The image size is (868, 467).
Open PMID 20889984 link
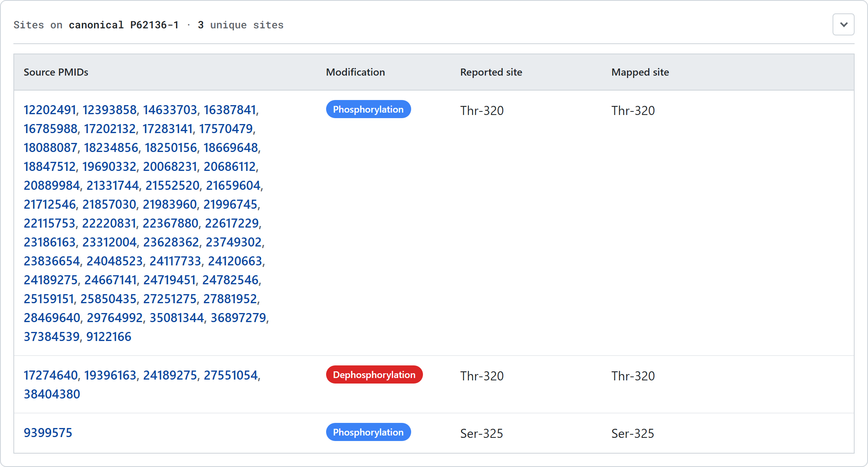pos(52,185)
